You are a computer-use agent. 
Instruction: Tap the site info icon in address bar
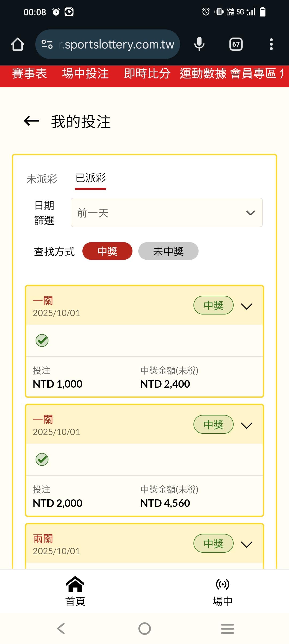pyautogui.click(x=47, y=44)
